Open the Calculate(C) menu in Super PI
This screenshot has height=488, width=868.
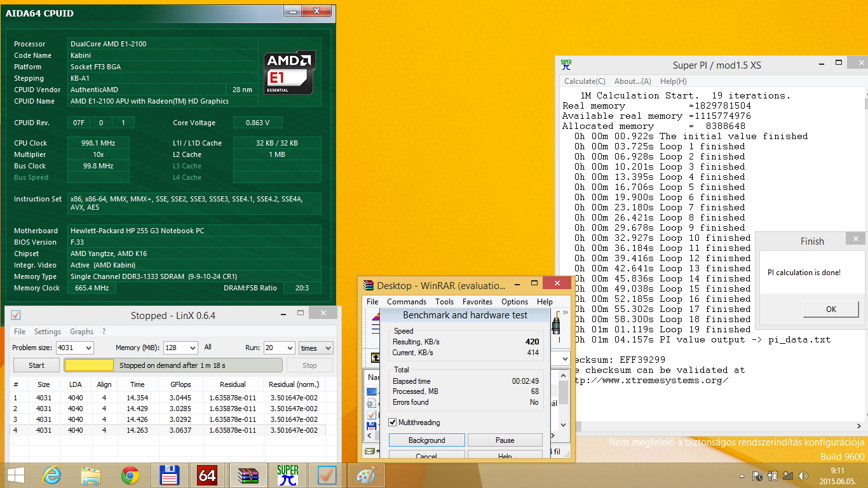585,81
